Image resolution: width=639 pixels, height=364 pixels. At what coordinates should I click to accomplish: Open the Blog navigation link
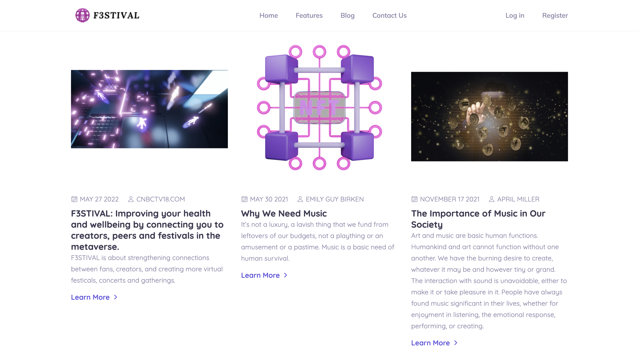347,15
